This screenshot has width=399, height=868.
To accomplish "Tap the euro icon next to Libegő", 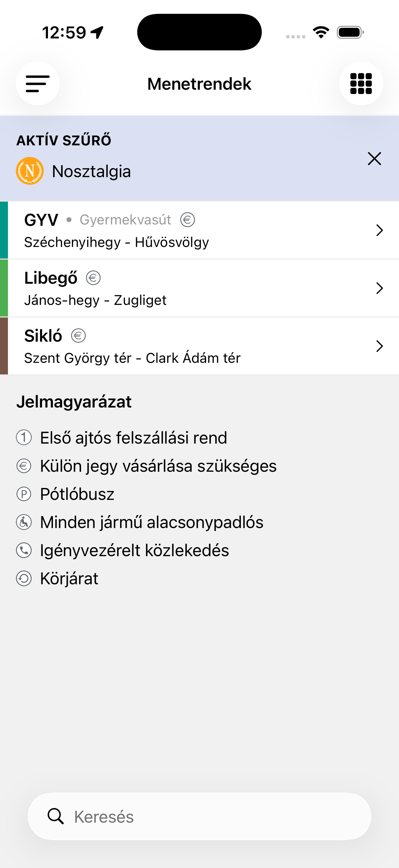I will click(x=93, y=278).
